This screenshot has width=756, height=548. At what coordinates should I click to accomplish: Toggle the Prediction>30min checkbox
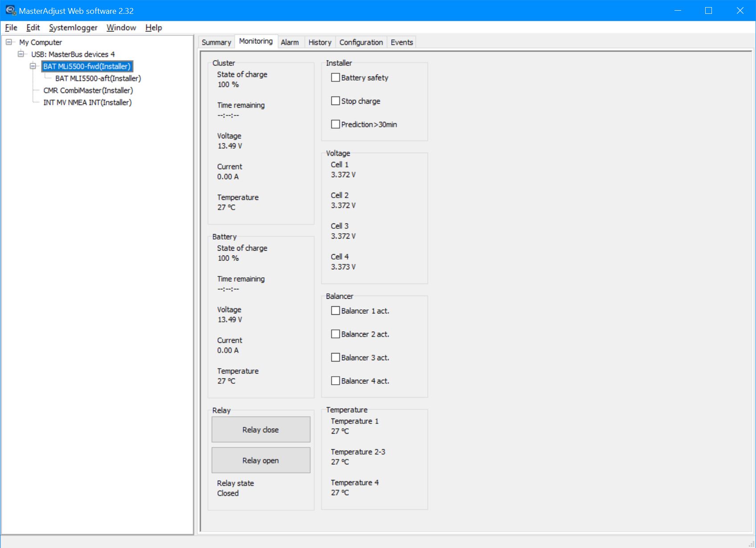[335, 124]
